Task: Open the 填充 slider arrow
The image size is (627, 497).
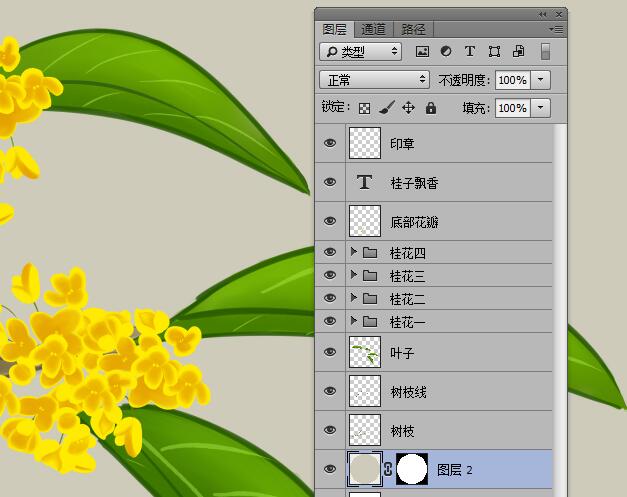Action: pyautogui.click(x=541, y=108)
